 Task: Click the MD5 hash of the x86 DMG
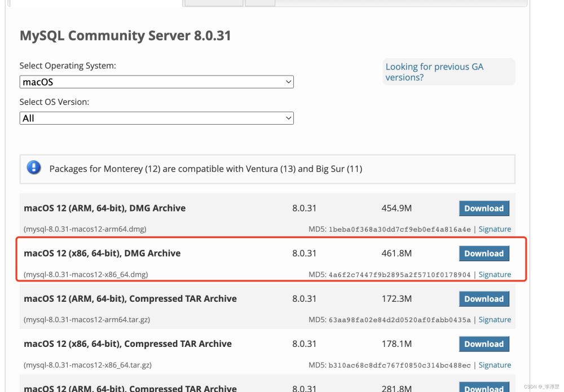pyautogui.click(x=399, y=275)
